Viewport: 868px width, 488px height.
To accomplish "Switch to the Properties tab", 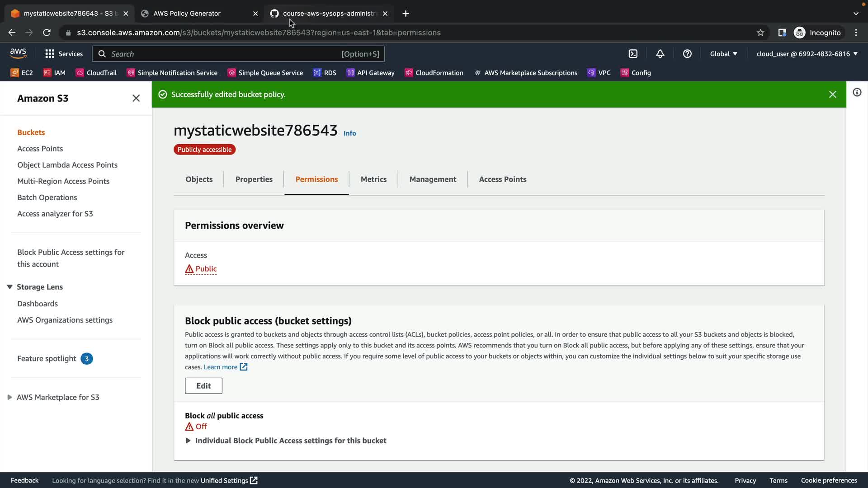I will 254,179.
